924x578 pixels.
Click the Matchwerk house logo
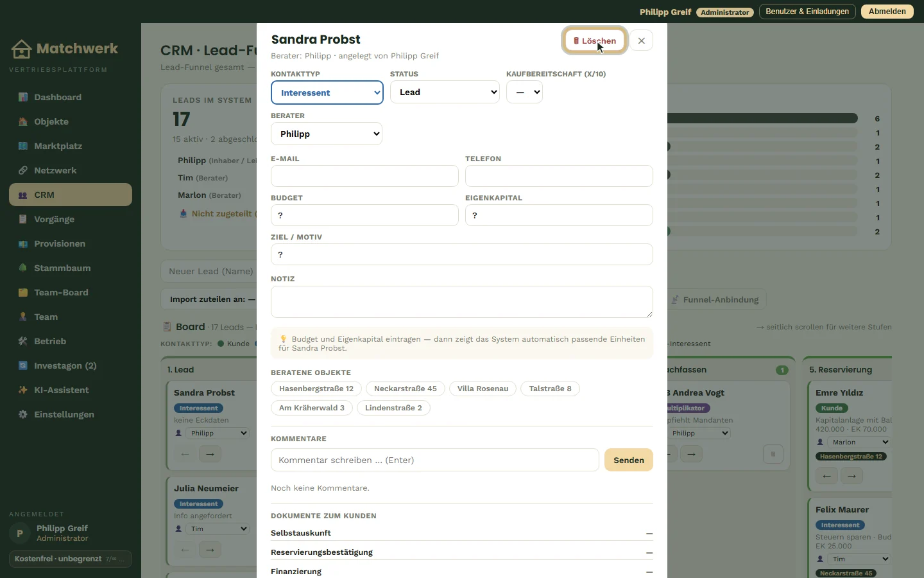(x=21, y=49)
